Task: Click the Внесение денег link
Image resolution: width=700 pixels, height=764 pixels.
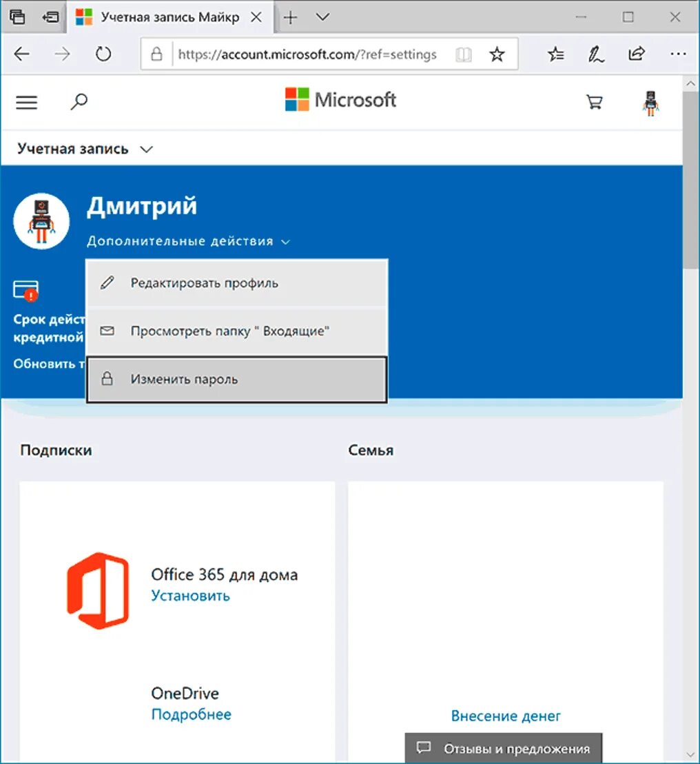Action: (506, 716)
